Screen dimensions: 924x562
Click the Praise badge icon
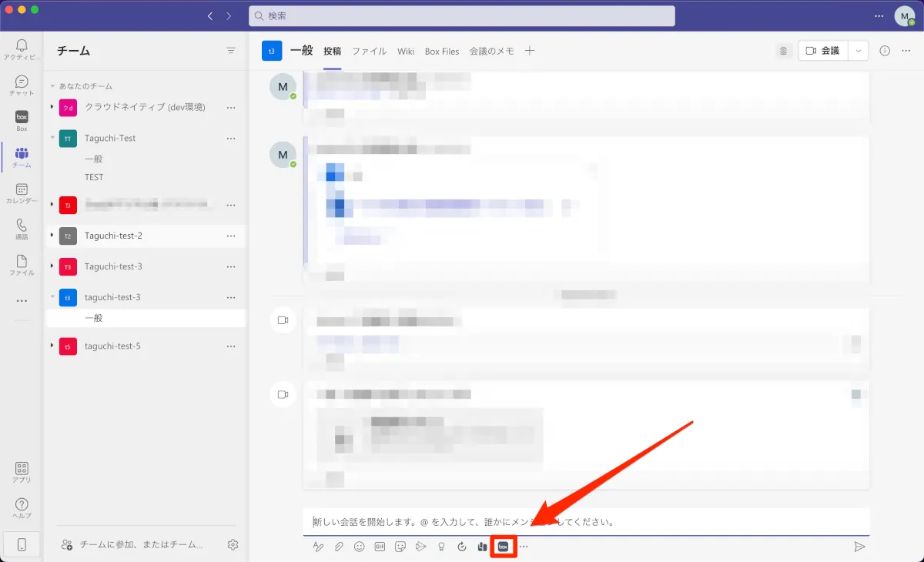[441, 547]
